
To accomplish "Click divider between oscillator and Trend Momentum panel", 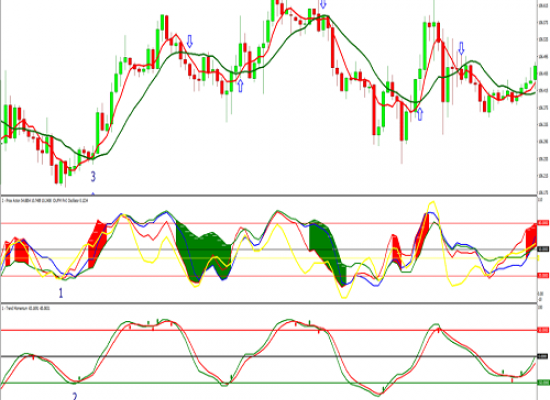I will click(x=268, y=303).
